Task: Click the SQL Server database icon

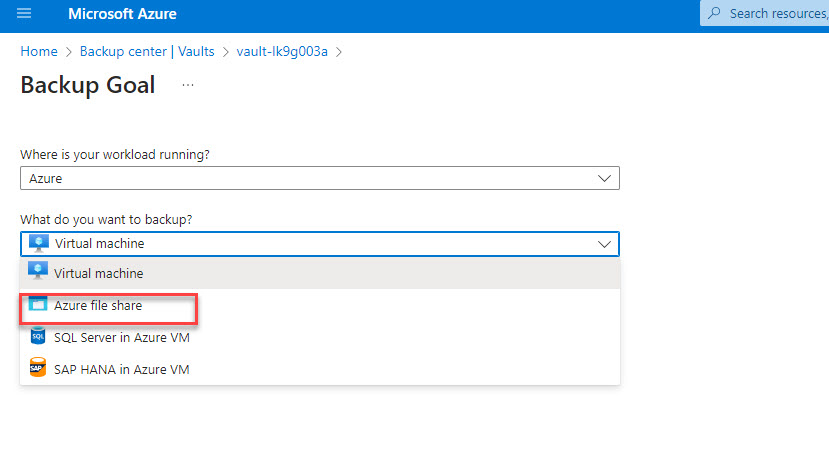Action: tap(38, 337)
